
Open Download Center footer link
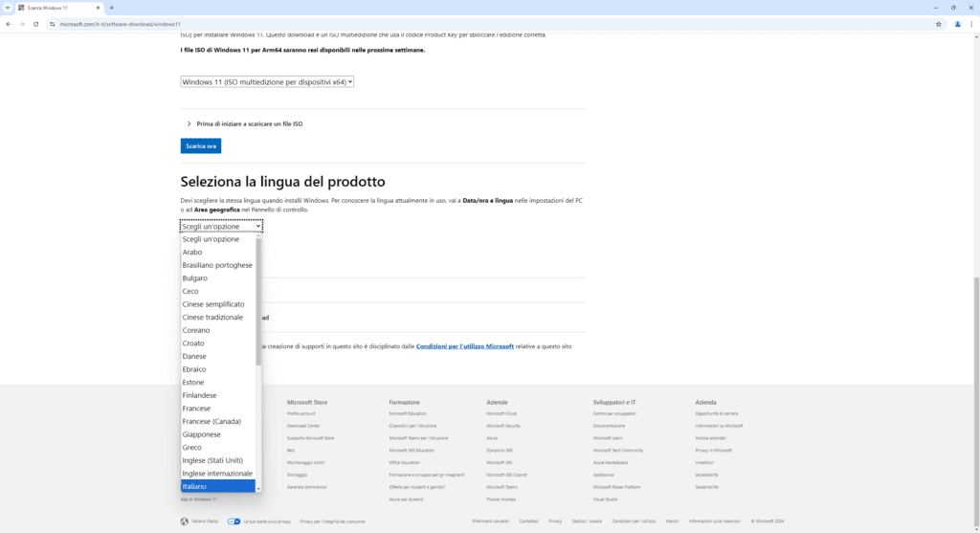pos(303,426)
